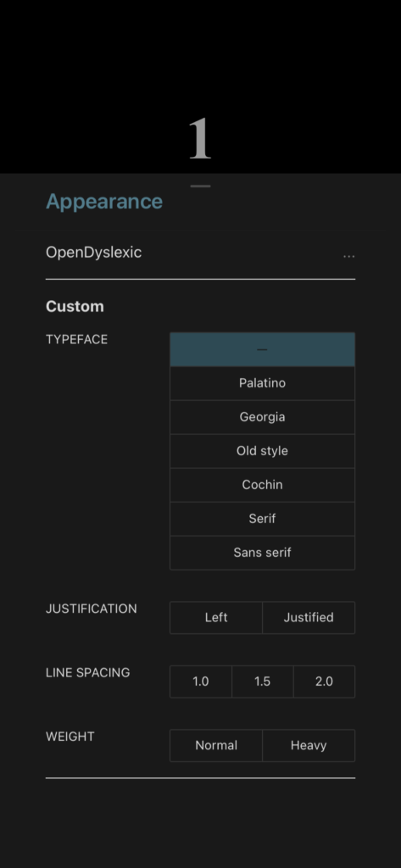Set justification to Left
The image size is (401, 868).
coord(216,617)
